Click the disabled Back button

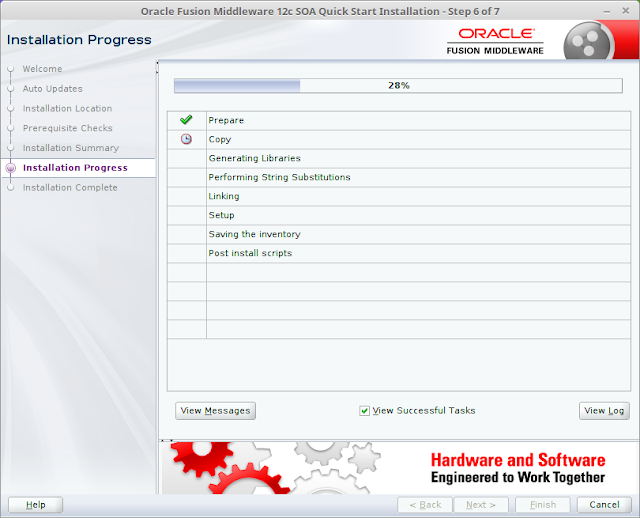point(425,505)
